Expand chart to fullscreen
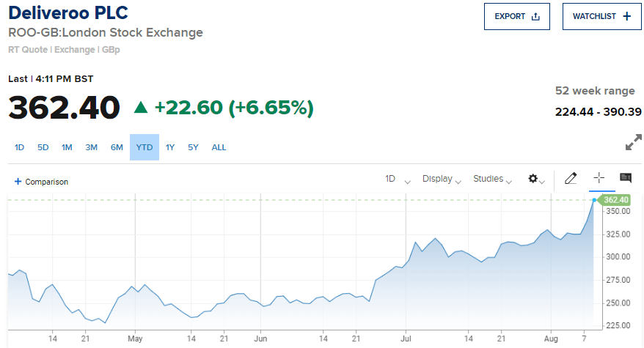 pos(633,142)
